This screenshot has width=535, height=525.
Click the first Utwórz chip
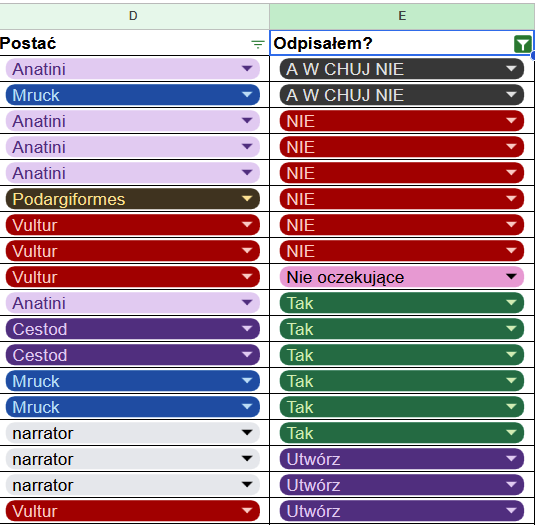(402, 459)
